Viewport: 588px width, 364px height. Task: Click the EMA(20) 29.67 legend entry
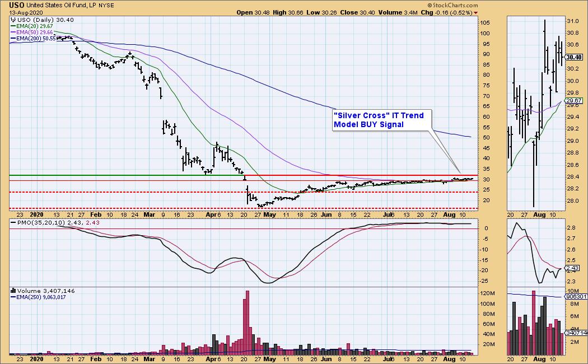point(31,26)
